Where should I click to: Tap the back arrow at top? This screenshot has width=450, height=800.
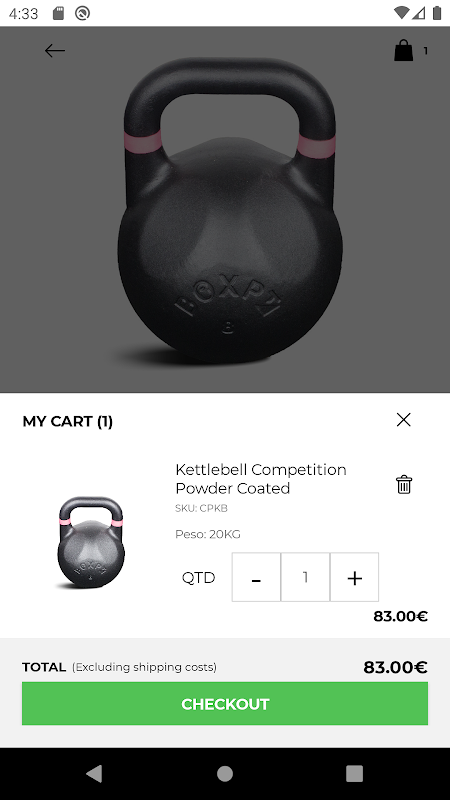pos(55,51)
